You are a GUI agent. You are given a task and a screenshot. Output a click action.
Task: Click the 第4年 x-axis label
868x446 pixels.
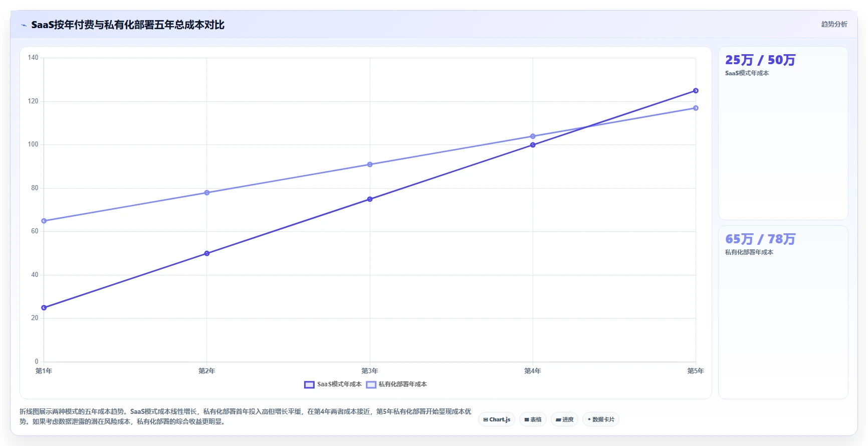coord(533,371)
